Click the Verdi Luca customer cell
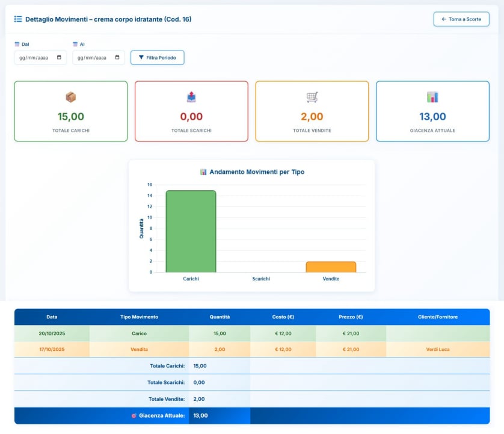504x434 pixels. (x=437, y=349)
